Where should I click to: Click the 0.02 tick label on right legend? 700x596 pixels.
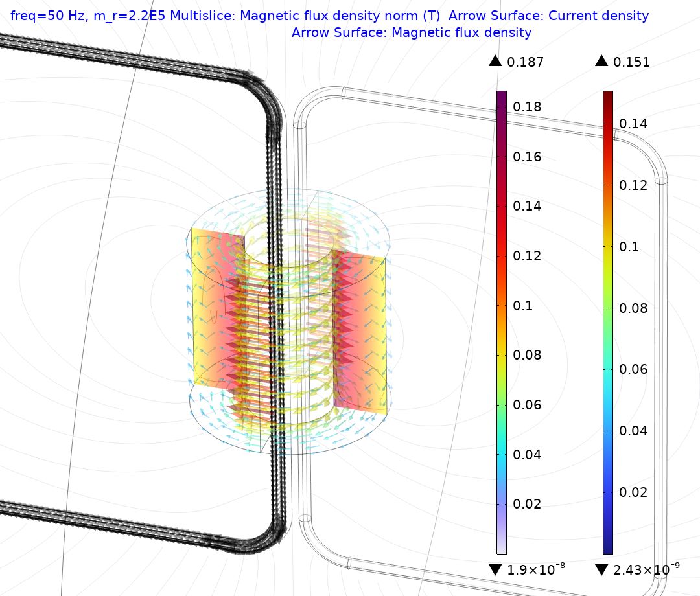pyautogui.click(x=634, y=492)
